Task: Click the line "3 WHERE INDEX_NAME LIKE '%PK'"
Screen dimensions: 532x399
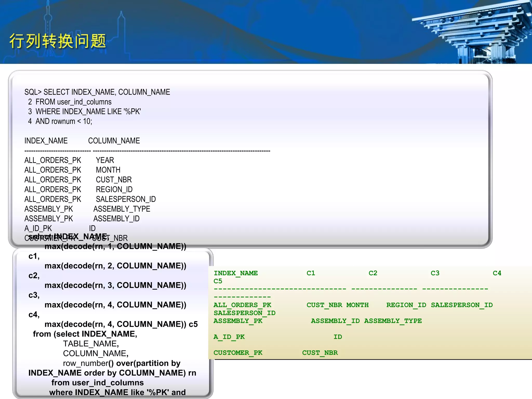Action: 84,111
